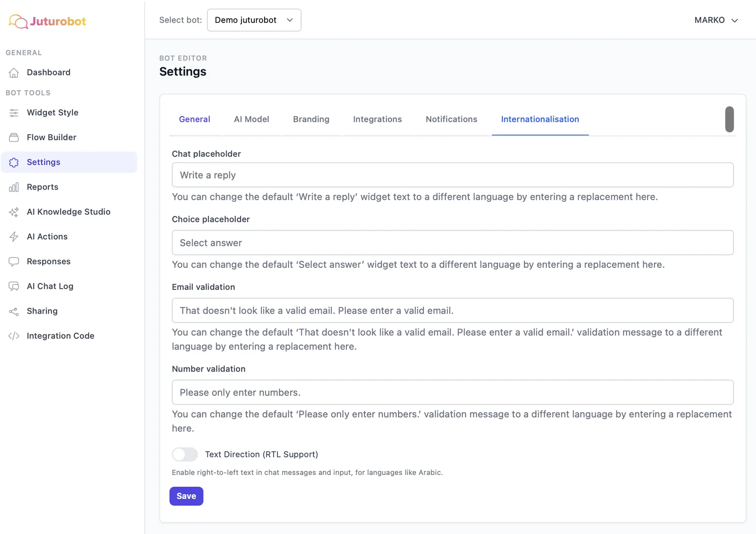This screenshot has height=534, width=756.
Task: Switch to the General tab
Action: coord(195,119)
